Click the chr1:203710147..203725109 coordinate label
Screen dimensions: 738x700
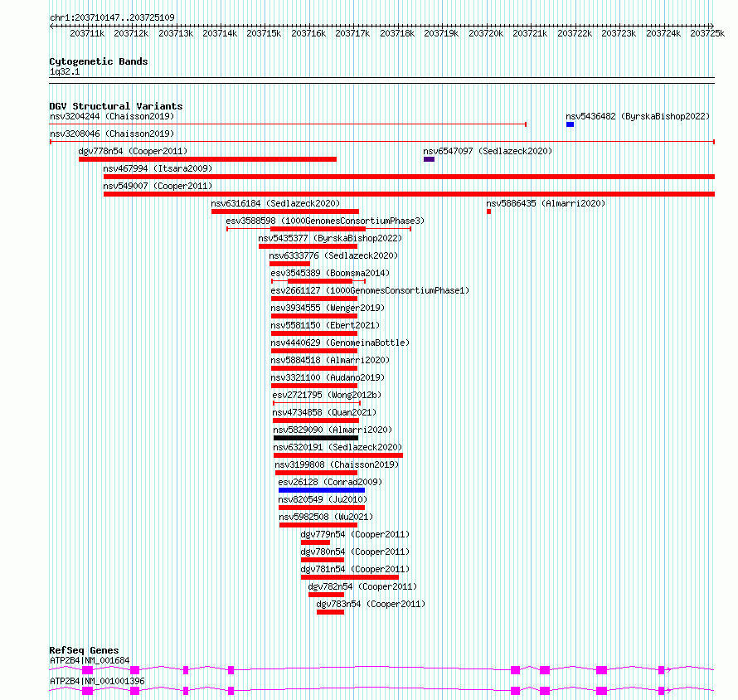113,17
